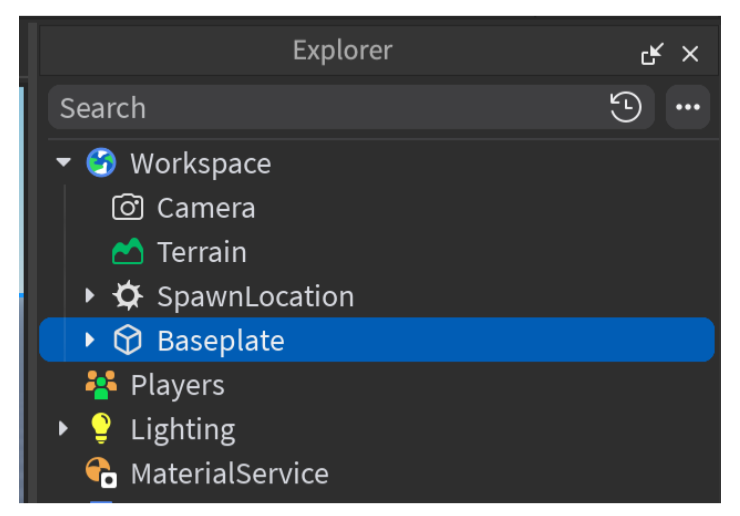Collapse the Workspace tree node
Screen dimensions: 740x516
click(x=64, y=163)
